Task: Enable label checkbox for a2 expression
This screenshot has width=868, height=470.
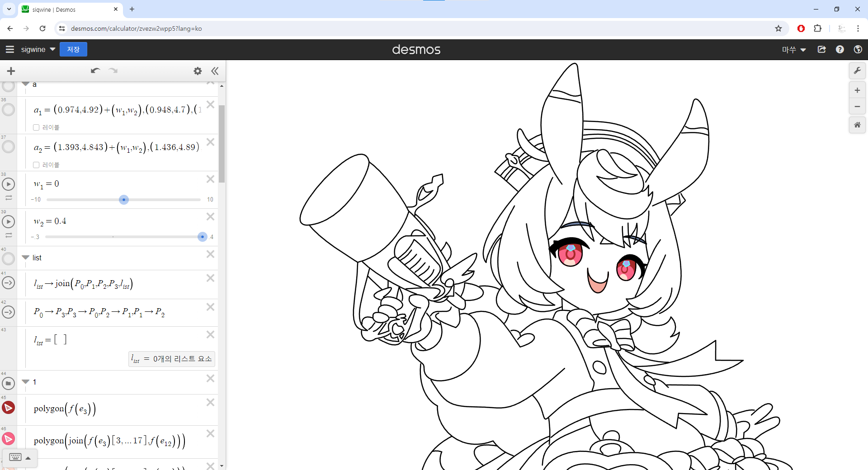Action: pyautogui.click(x=36, y=165)
